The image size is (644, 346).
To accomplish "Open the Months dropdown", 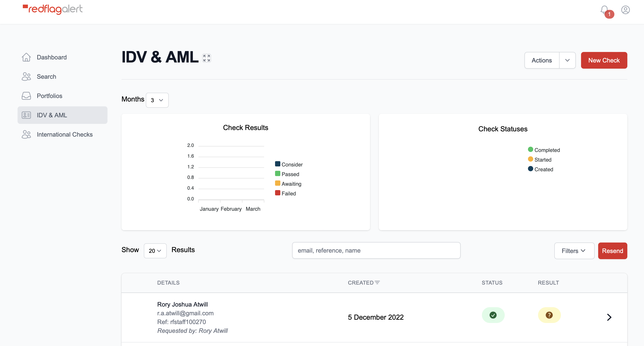I will pyautogui.click(x=157, y=100).
